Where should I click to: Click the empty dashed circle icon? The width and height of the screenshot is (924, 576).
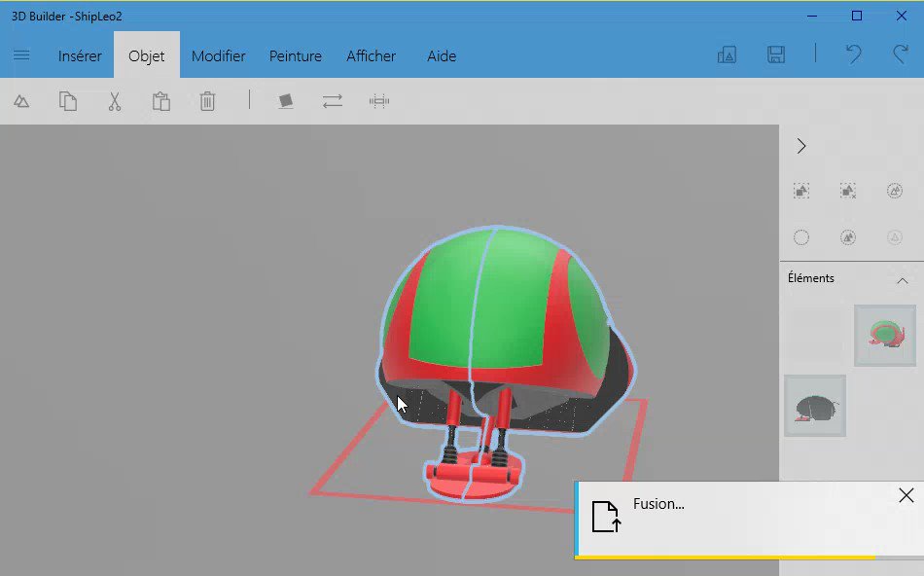click(x=801, y=237)
